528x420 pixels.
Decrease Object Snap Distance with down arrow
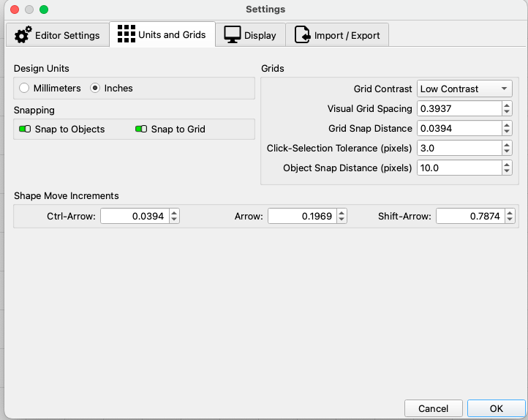click(507, 171)
